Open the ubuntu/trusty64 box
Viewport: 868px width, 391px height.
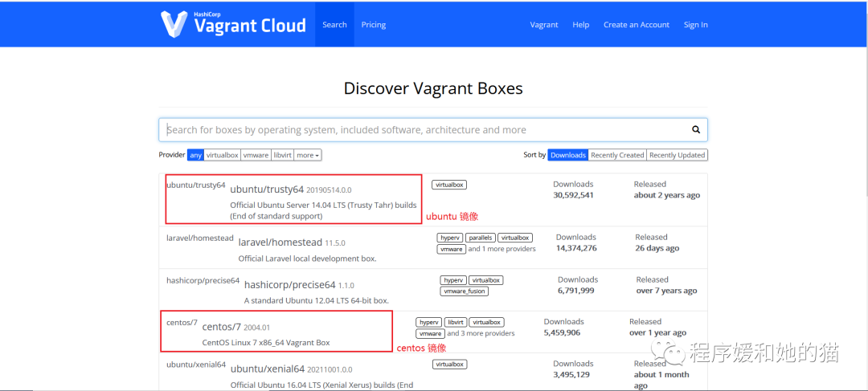267,189
